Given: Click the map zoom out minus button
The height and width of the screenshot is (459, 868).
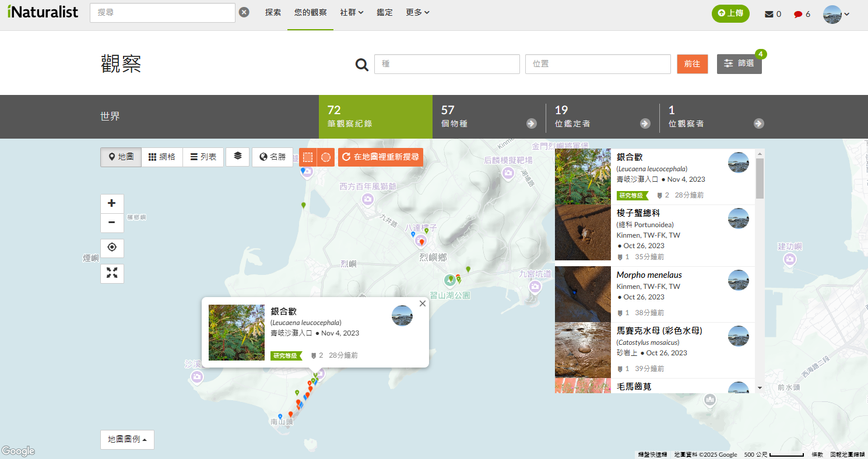Looking at the screenshot, I should point(112,223).
